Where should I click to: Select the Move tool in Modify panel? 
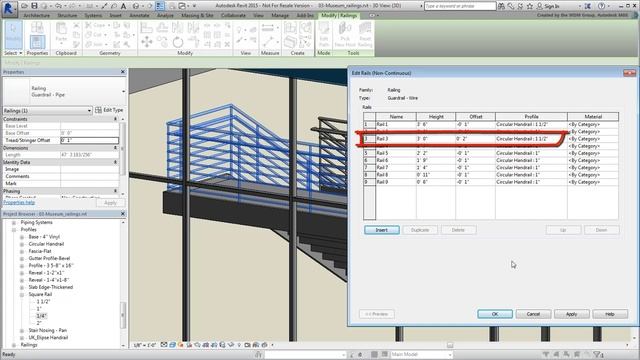click(x=147, y=42)
